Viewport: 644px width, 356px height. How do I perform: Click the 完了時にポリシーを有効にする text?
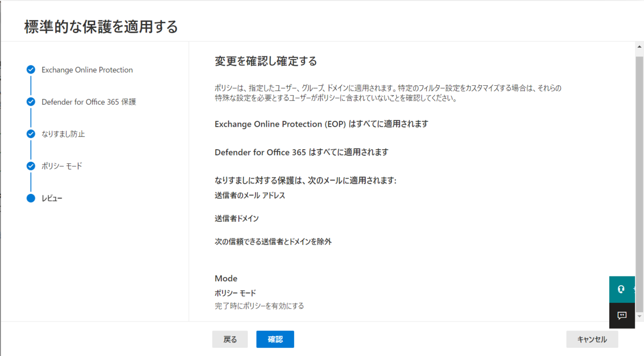[259, 306]
